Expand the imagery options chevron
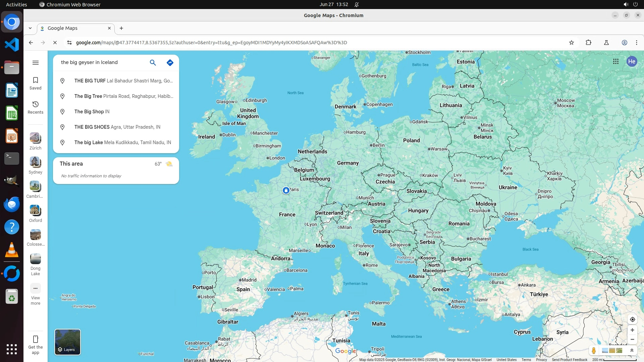This screenshot has width=644, height=362. (632, 351)
